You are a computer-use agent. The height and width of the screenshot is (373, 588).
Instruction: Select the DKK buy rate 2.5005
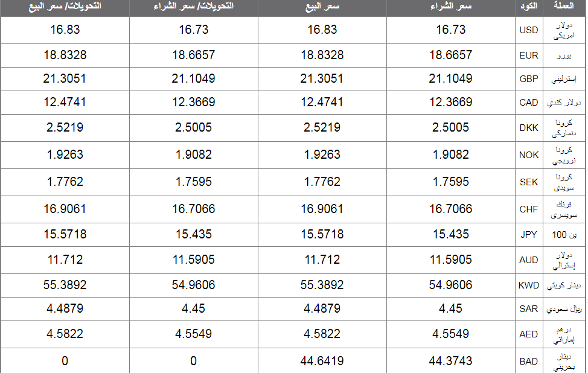(x=450, y=127)
